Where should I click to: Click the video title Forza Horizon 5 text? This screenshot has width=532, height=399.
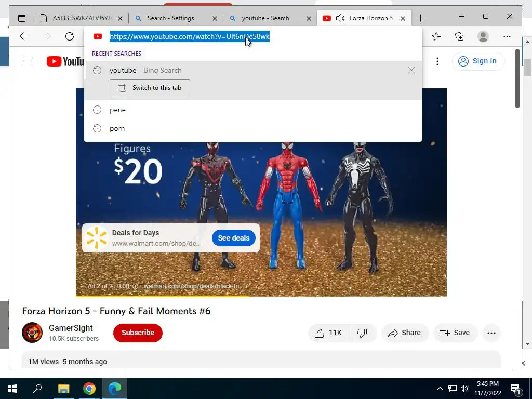(116, 311)
